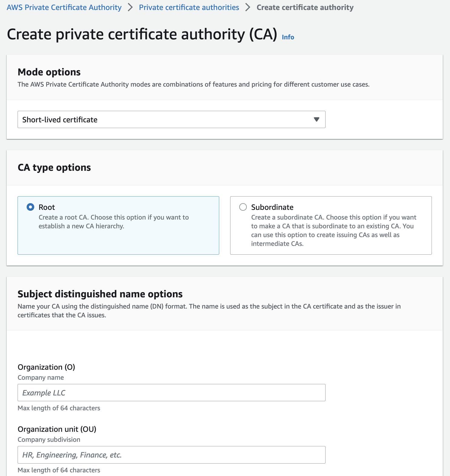Click the first breadcrumb chevron separator
Image resolution: width=450 pixels, height=476 pixels.
[x=130, y=7]
